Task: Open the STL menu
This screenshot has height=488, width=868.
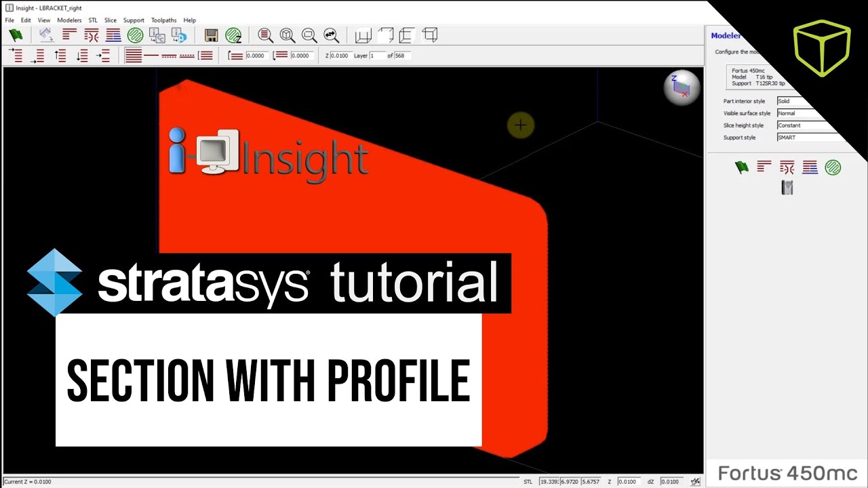Action: coord(93,20)
